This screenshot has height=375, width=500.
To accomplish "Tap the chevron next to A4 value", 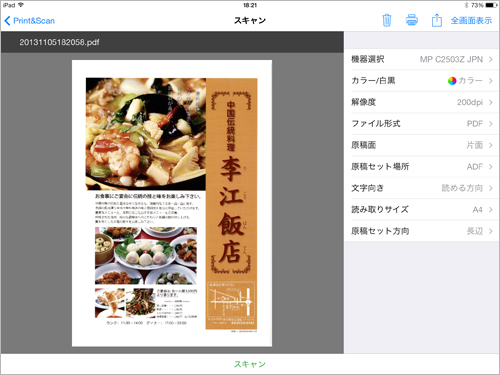I will pos(491,209).
